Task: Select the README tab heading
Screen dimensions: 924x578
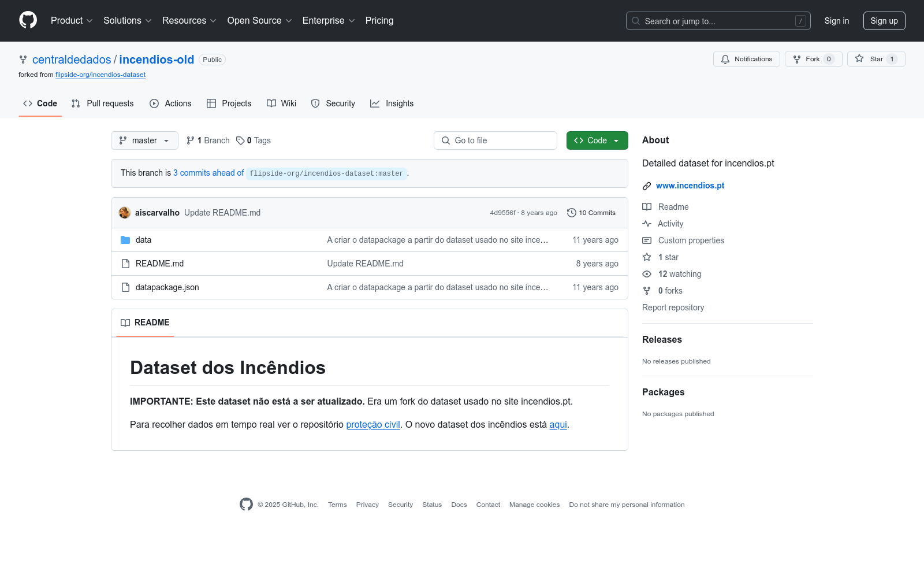Action: click(x=145, y=323)
